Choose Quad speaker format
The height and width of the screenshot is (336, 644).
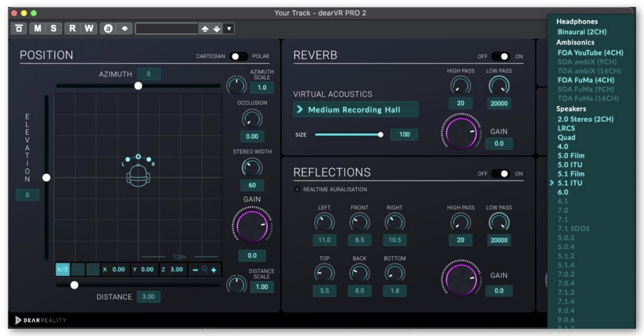coord(566,137)
